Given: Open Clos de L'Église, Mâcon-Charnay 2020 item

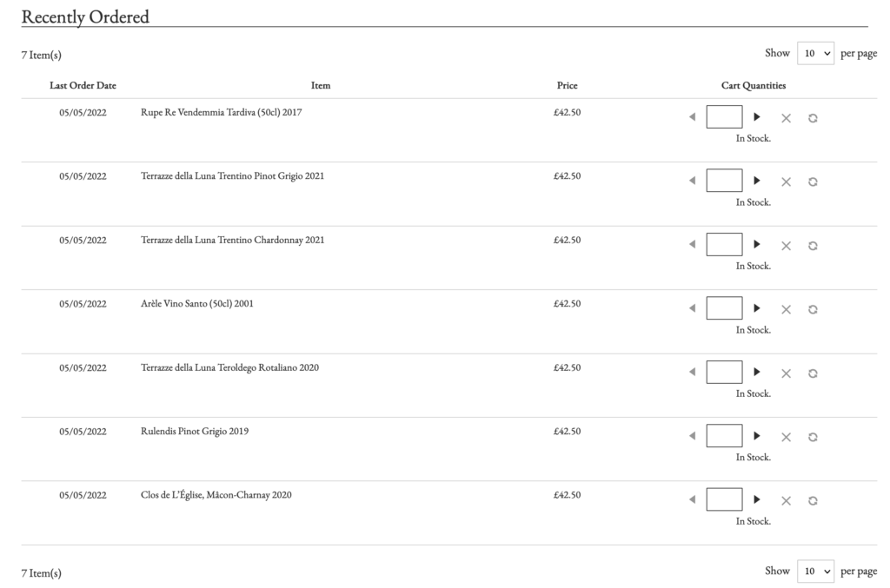Looking at the screenshot, I should [216, 495].
